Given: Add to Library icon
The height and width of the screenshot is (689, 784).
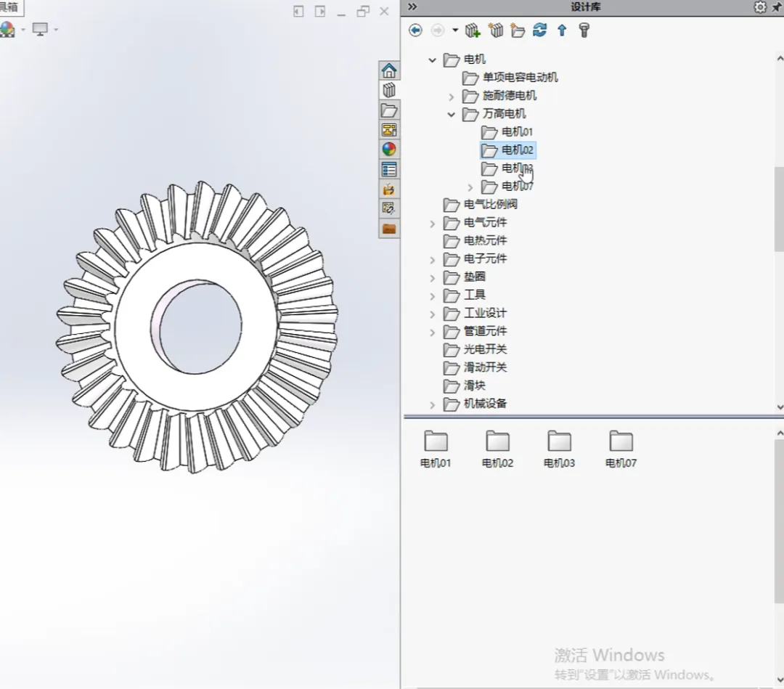Looking at the screenshot, I should coord(473,30).
